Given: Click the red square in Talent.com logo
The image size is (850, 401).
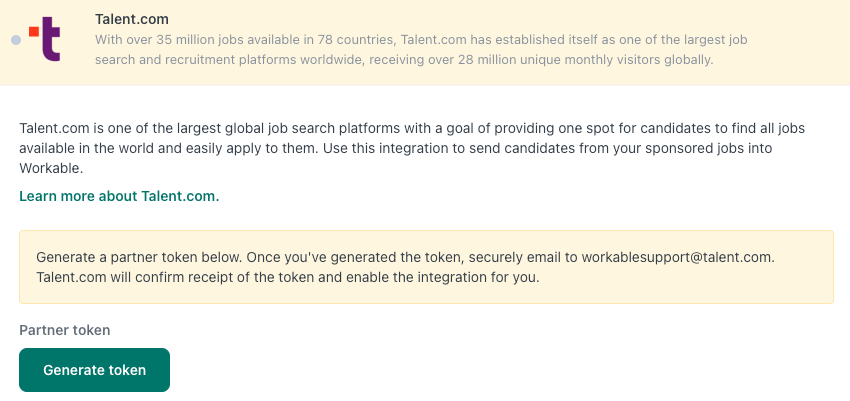Looking at the screenshot, I should click(x=34, y=31).
